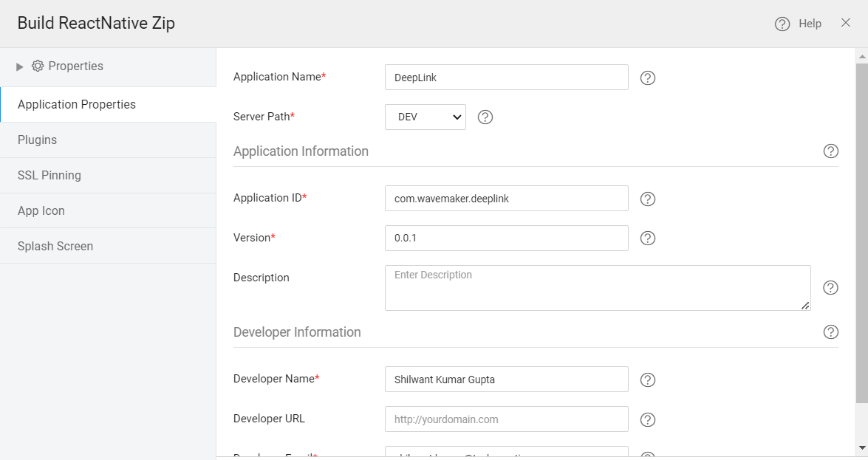Click Application Information section help icon
Screen dimensions: 868x460
pyautogui.click(x=830, y=151)
